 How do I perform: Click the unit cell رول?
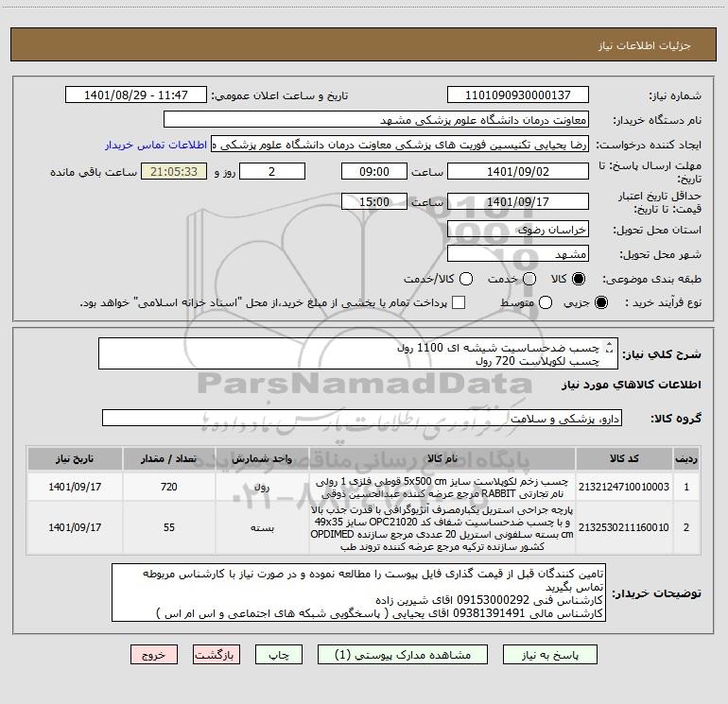pyautogui.click(x=262, y=487)
